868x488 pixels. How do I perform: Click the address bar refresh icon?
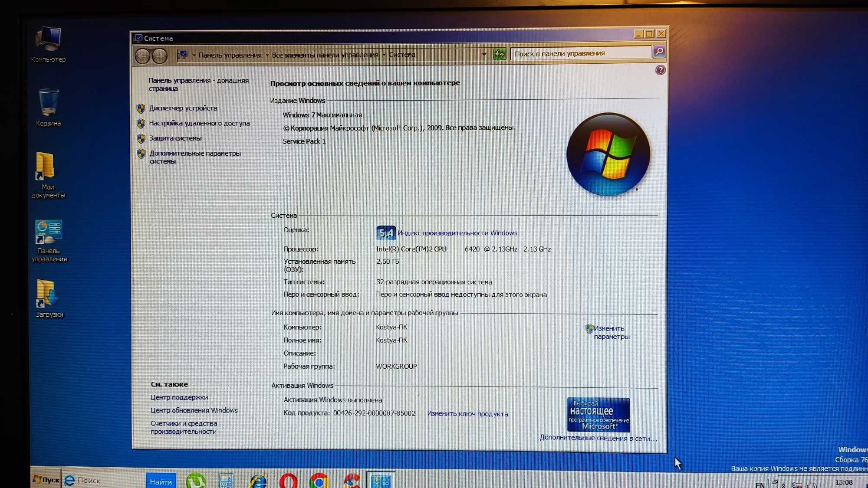500,54
